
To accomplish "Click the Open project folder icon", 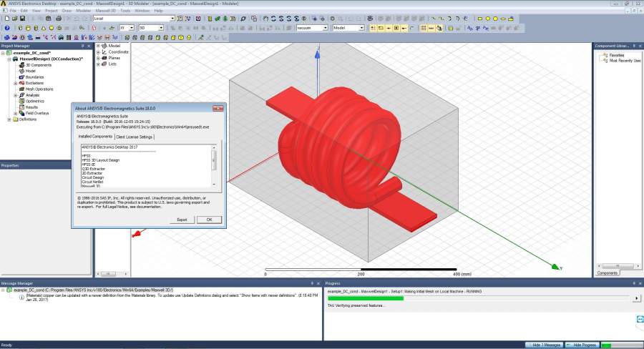I will click(x=15, y=19).
